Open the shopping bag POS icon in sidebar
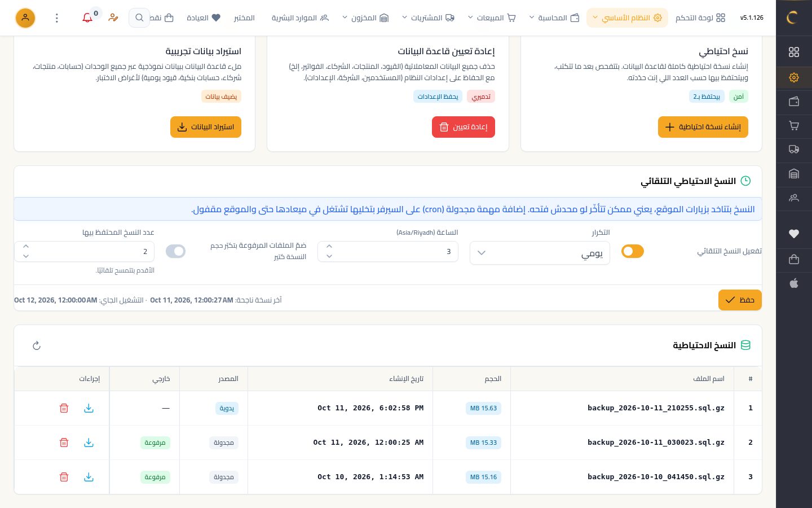The width and height of the screenshot is (812, 508). 794,259
